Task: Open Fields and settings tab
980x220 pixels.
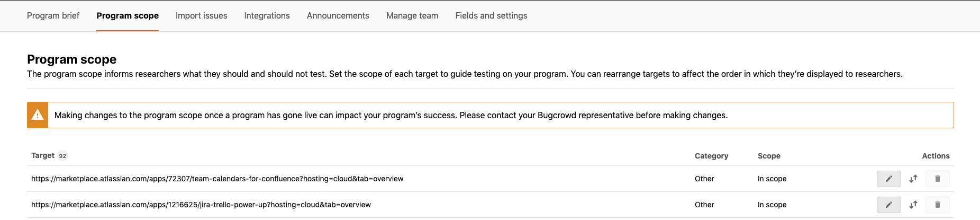Action: (491, 16)
